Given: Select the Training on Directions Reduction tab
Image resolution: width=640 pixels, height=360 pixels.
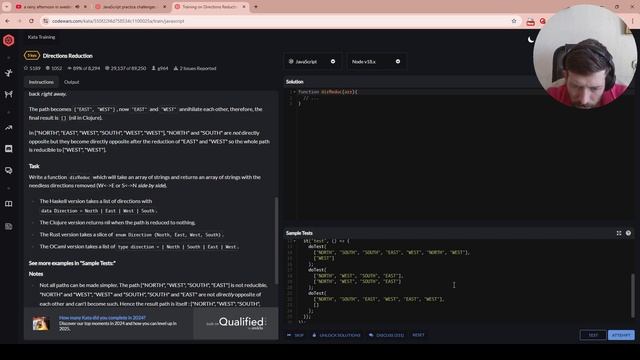Looking at the screenshot, I should tap(210, 7).
